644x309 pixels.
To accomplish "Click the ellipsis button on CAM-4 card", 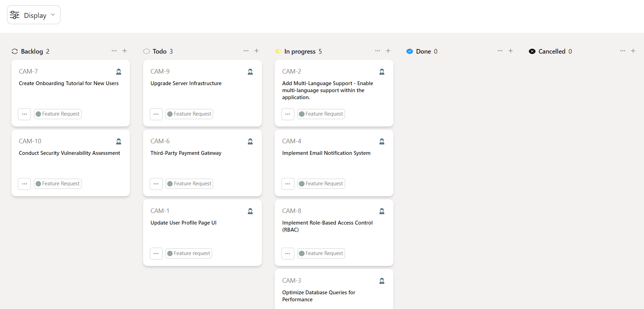I will tap(288, 184).
